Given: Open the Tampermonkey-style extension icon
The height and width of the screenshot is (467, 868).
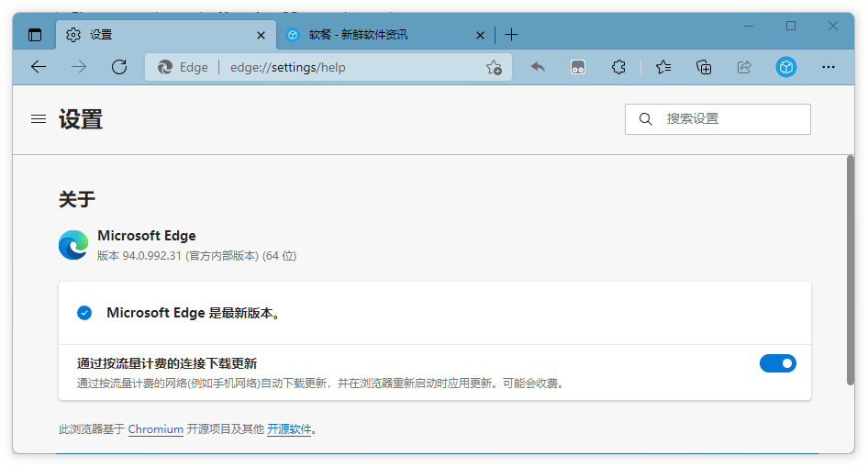Looking at the screenshot, I should (x=578, y=67).
